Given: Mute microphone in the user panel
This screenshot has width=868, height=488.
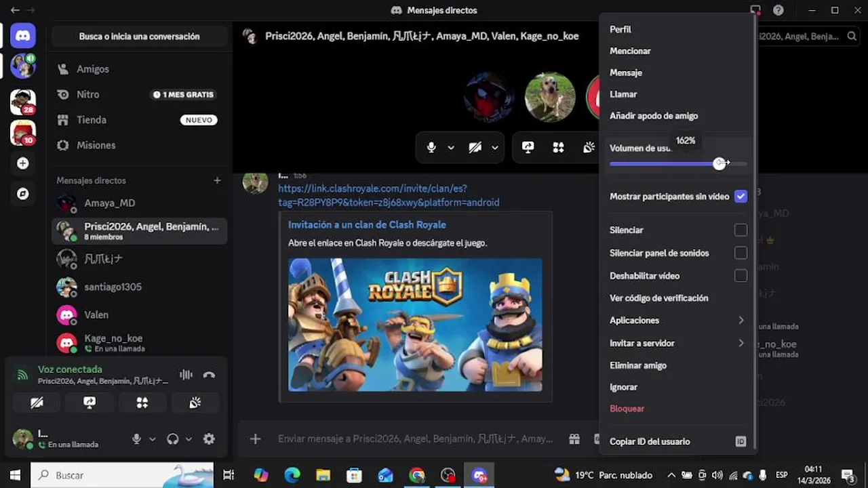Looking at the screenshot, I should pos(136,439).
